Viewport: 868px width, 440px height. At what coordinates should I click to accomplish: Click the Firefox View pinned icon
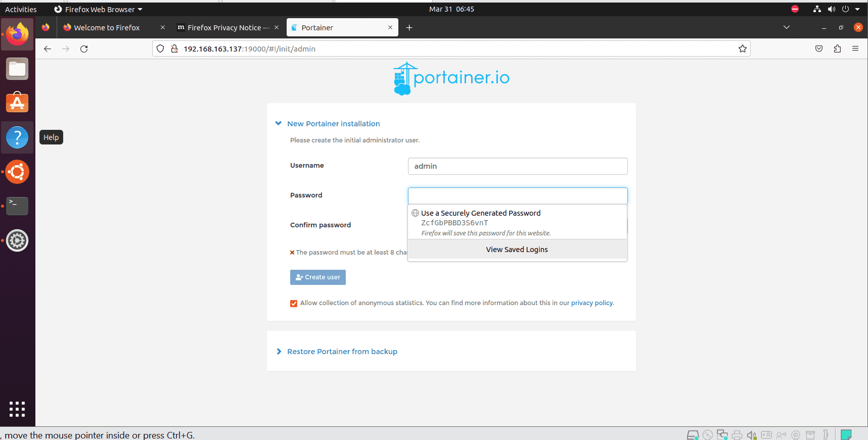point(45,27)
